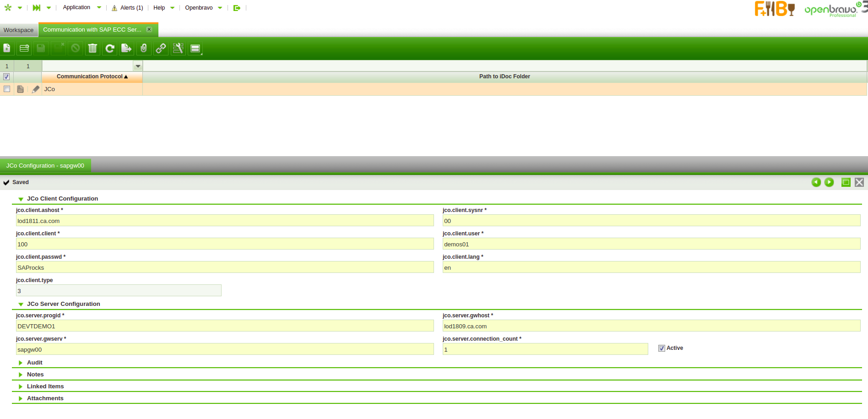
Task: Click the Path to iDoc Folder column header
Action: [x=505, y=76]
